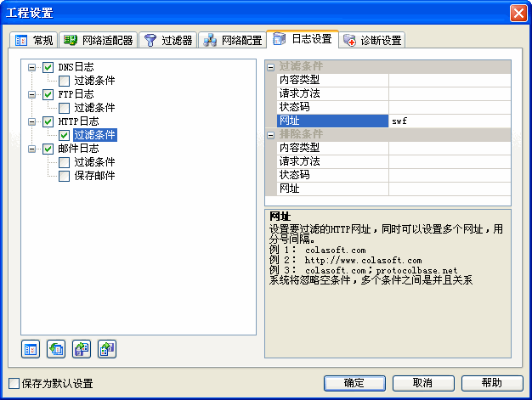Switch to the 诊断设置 tab

(372, 40)
